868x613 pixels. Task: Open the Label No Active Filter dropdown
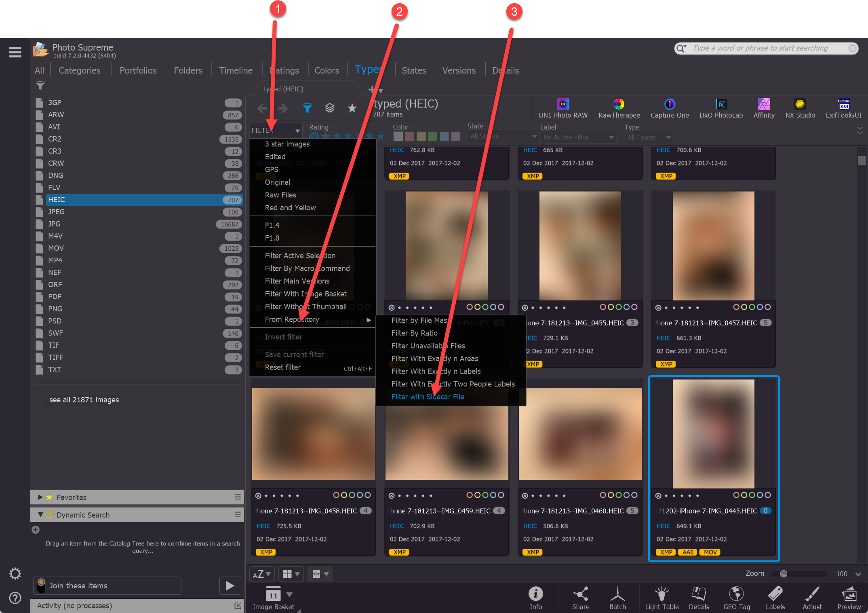click(578, 137)
